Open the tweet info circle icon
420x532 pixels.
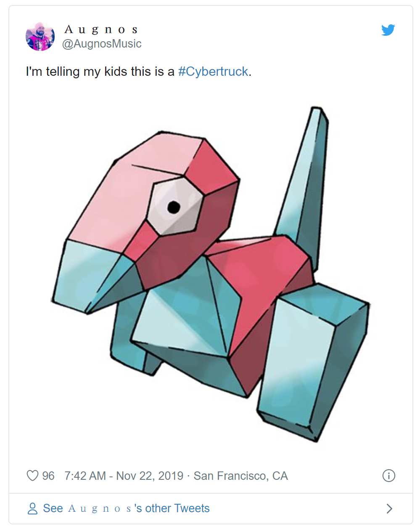(388, 476)
